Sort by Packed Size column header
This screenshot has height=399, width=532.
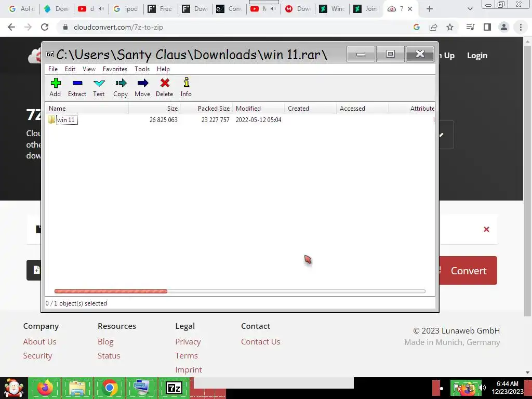(206, 108)
